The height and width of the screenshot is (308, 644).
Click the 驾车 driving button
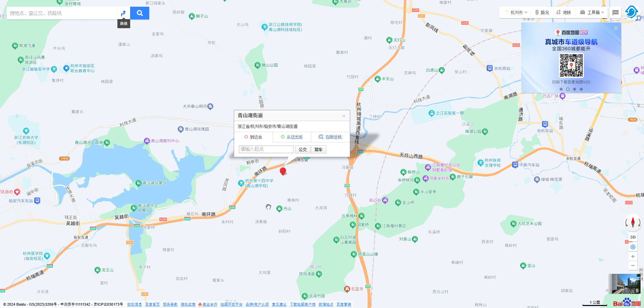318,149
